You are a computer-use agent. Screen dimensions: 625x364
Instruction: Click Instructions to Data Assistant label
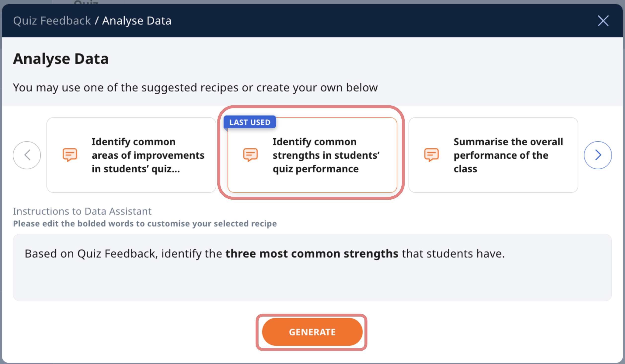tap(82, 211)
